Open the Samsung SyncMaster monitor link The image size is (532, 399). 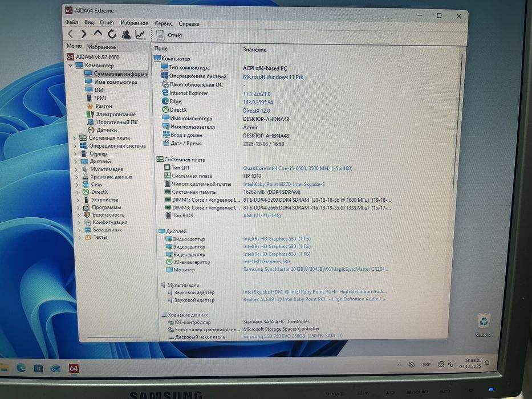315,269
